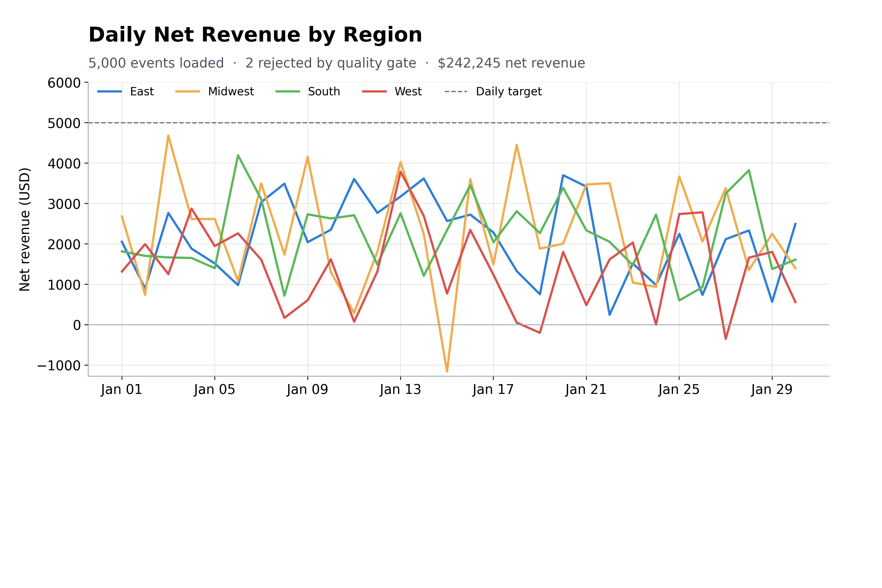Click the West peak near 3800 on Jan 13

point(401,172)
